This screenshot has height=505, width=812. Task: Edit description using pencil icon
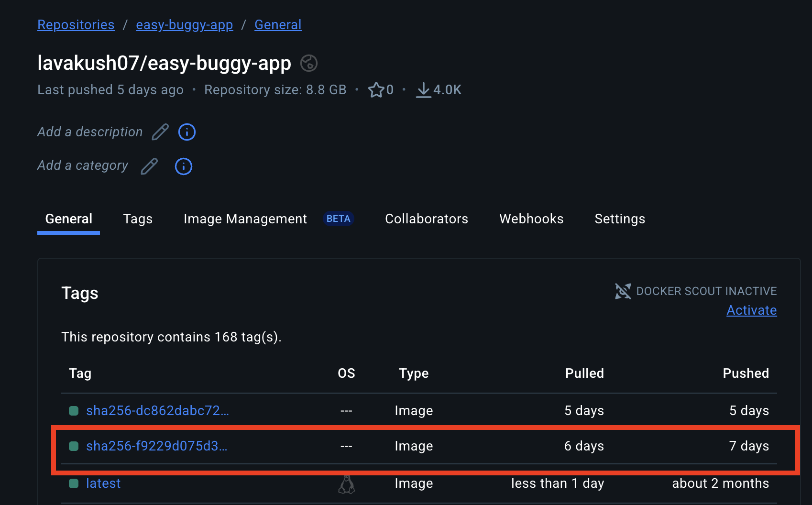tap(160, 132)
